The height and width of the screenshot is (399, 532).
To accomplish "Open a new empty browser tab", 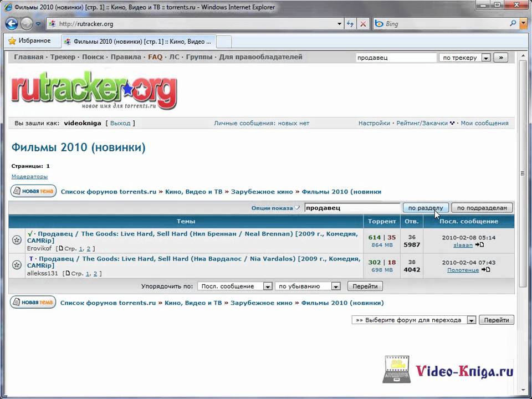I will pos(224,42).
